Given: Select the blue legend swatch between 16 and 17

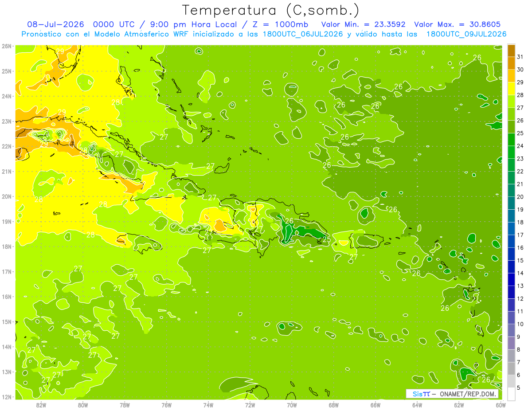Looking at the screenshot, I should point(511,242).
